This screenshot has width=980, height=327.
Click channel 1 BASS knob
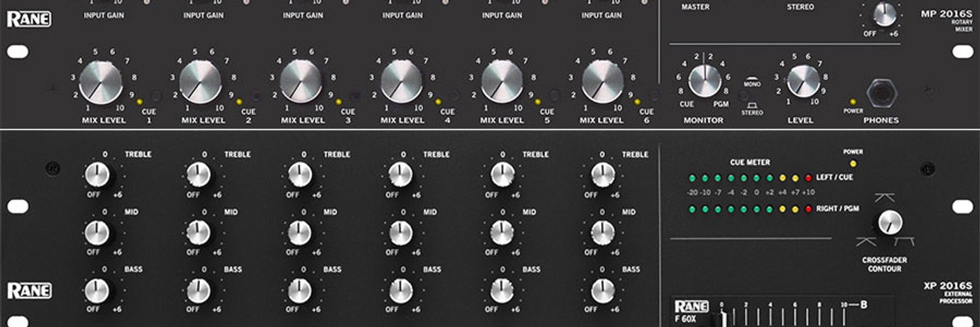coord(97,291)
